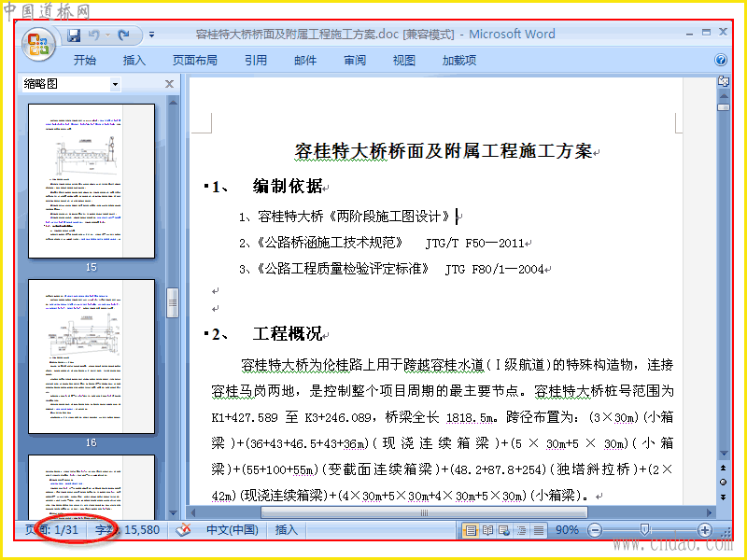
Task: Open the 页面布局 ribbon tab
Action: 195,60
